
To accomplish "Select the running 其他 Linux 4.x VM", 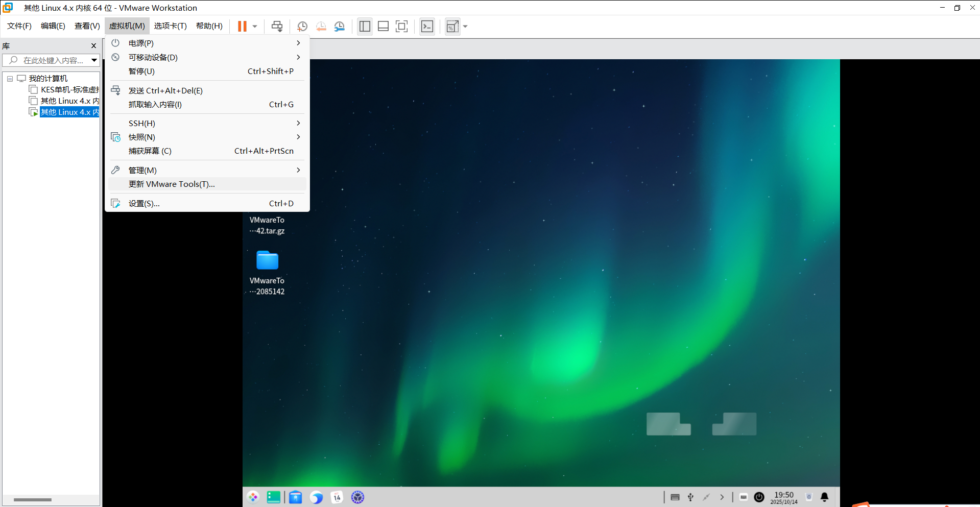I will tap(69, 112).
